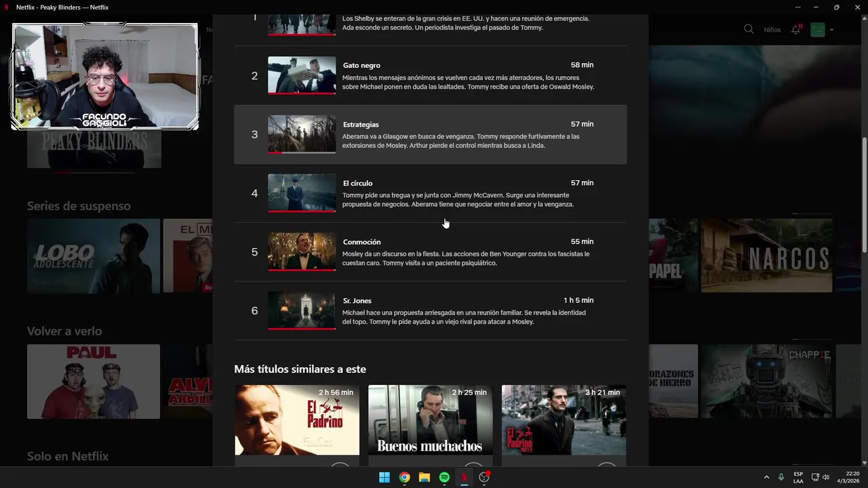Screen dimensions: 868x488
Task: Click the description starting 'Tommy pide una tregua'
Action: pyautogui.click(x=458, y=199)
